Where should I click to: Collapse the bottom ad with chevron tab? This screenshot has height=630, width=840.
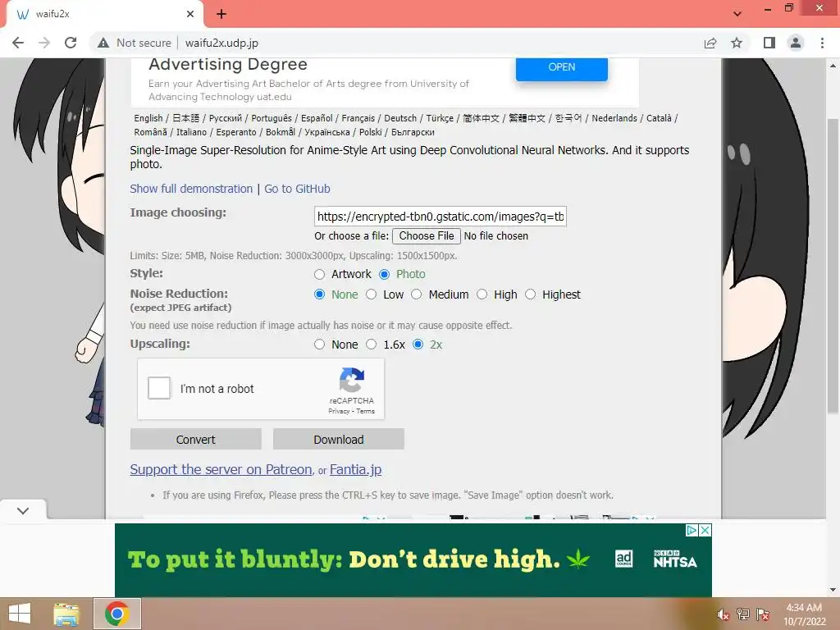[x=23, y=510]
